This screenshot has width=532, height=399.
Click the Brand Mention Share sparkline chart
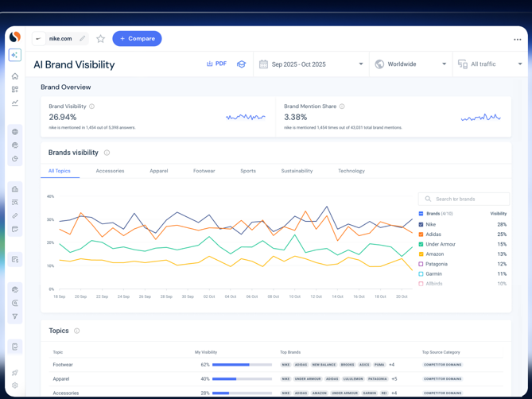click(481, 118)
